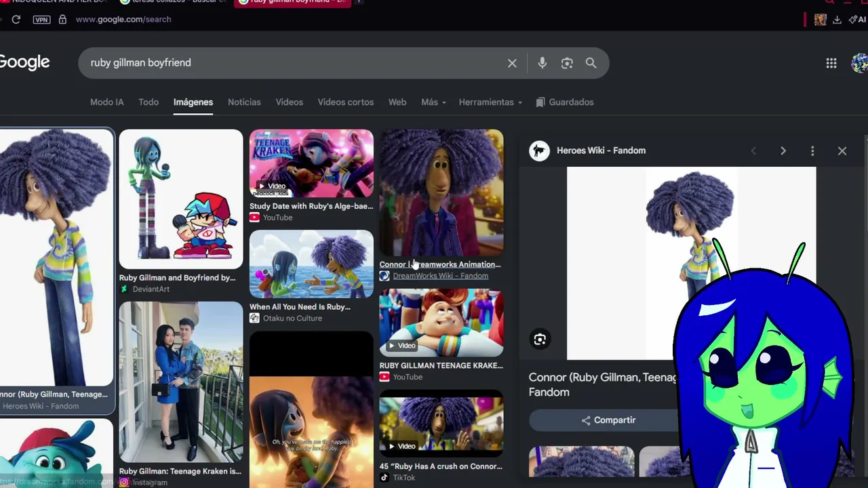
Task: Open the Ruby Gillman: Teenage Kraken Instagram photo
Action: point(181,382)
